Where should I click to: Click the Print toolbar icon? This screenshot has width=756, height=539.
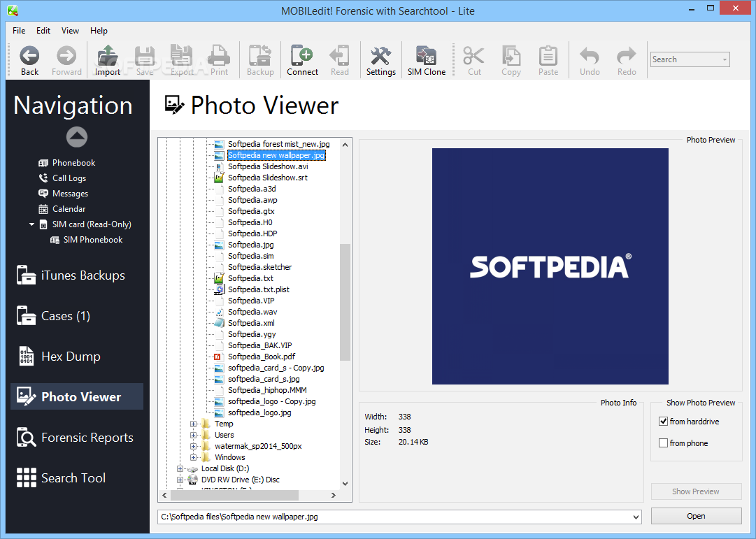click(x=219, y=56)
